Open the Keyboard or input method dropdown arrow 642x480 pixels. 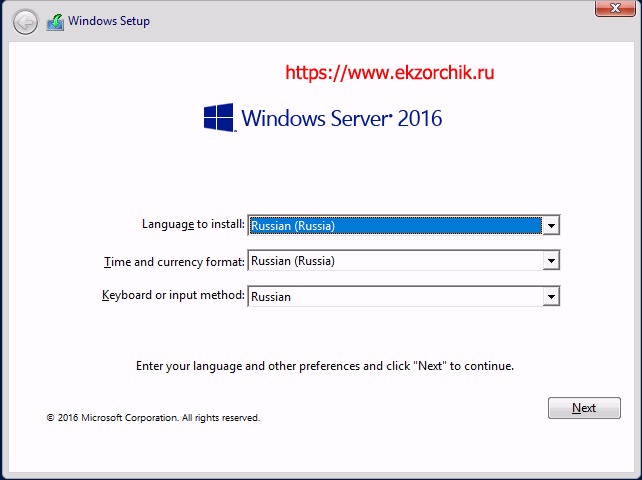(x=551, y=297)
